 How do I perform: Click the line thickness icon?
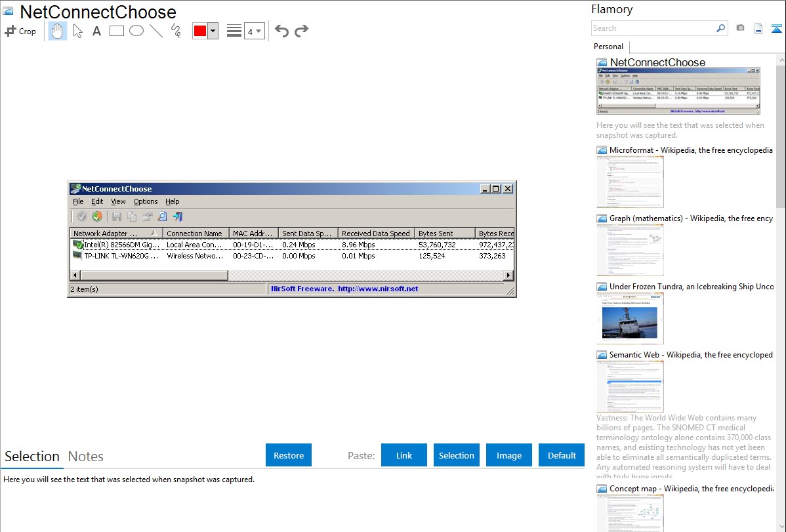click(x=234, y=31)
